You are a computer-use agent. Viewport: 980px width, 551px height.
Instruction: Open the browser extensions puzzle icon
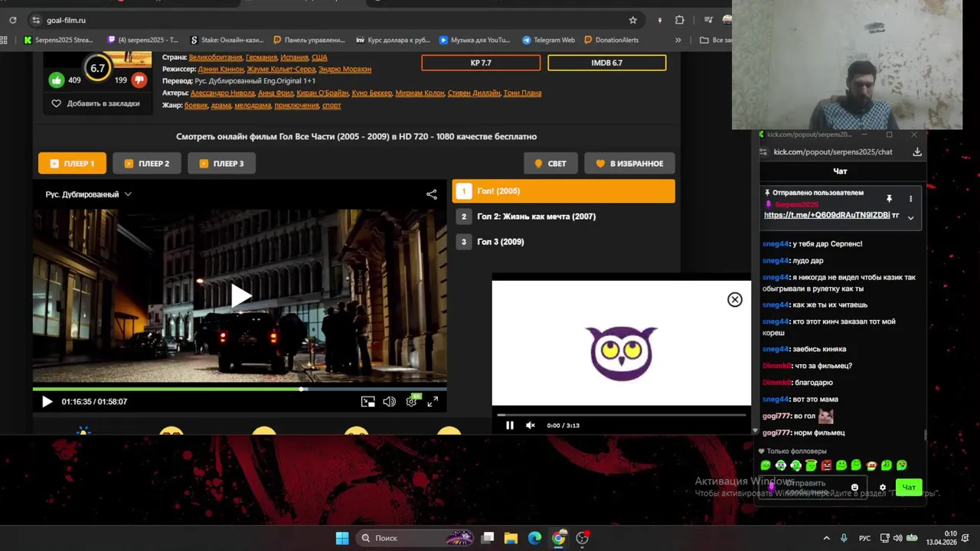point(679,20)
